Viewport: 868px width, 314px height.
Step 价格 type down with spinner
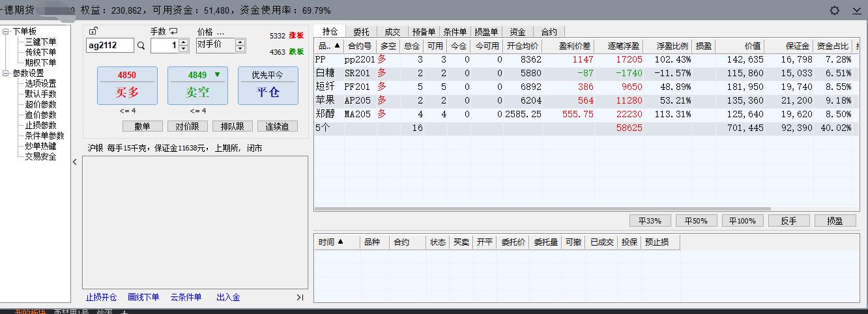tap(240, 49)
